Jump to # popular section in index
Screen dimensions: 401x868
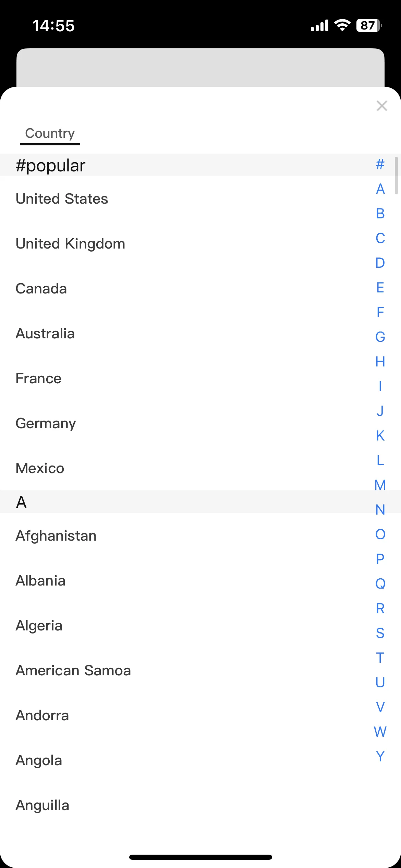coord(380,164)
